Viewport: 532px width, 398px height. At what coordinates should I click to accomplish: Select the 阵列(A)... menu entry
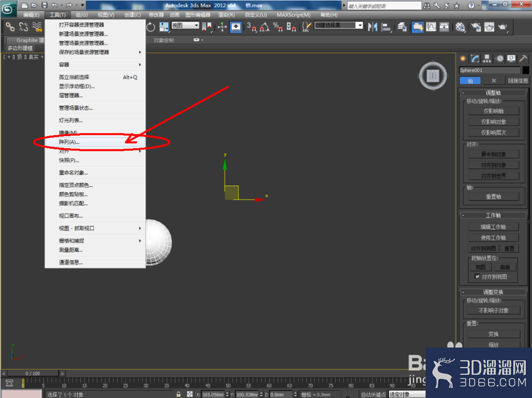95,142
